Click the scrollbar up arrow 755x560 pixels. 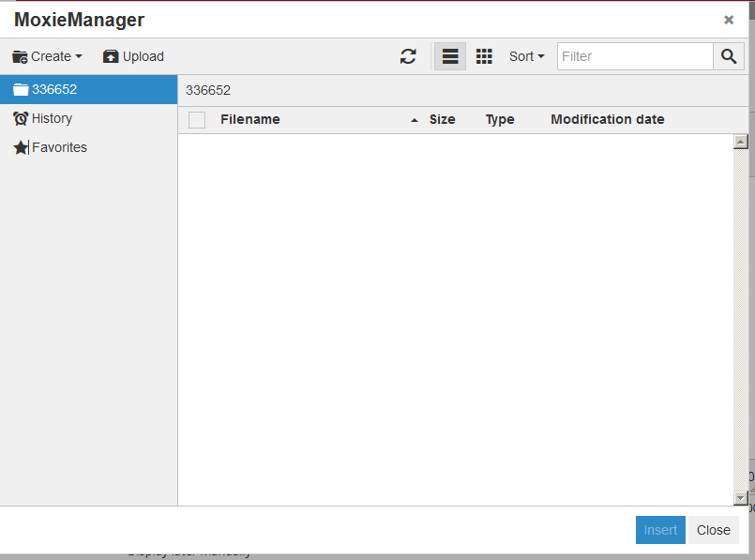click(x=741, y=142)
